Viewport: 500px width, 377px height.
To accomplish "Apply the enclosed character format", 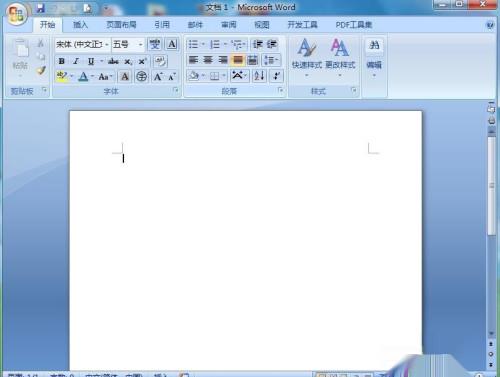I will (x=141, y=77).
